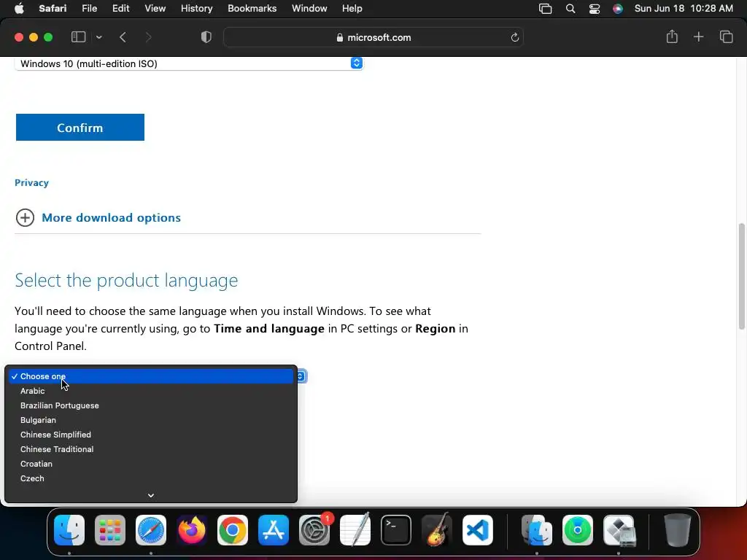Click the list's scroll-down chevron
The image size is (747, 560).
pyautogui.click(x=150, y=495)
